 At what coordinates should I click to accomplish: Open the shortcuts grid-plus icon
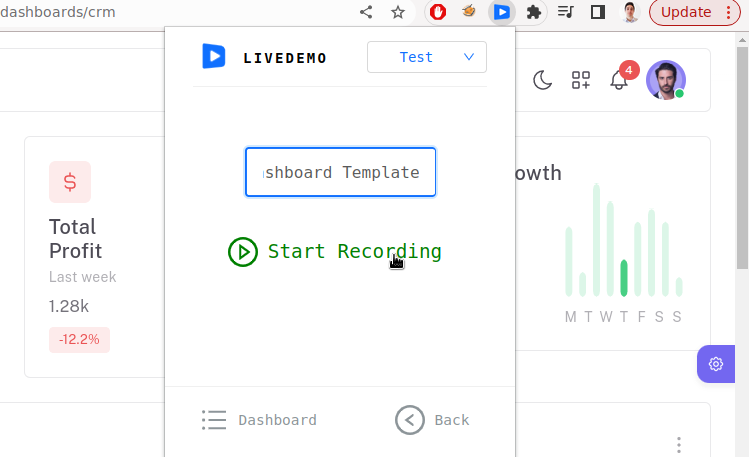[x=580, y=80]
